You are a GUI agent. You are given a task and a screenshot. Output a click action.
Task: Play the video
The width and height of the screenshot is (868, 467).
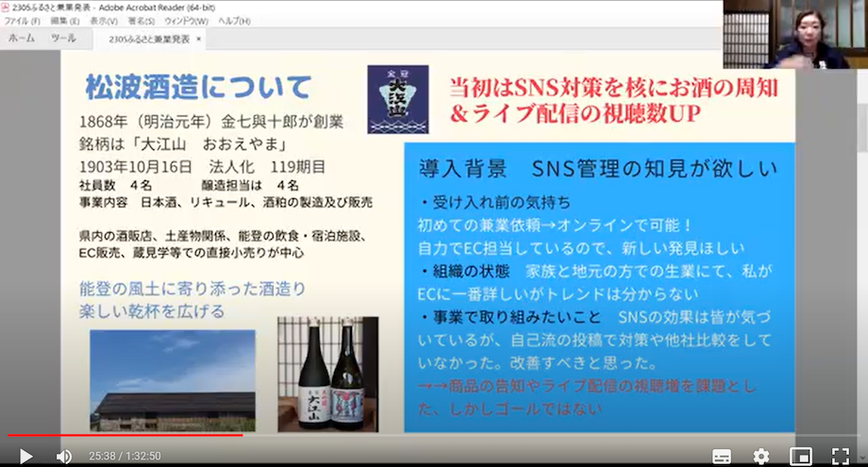click(x=25, y=457)
